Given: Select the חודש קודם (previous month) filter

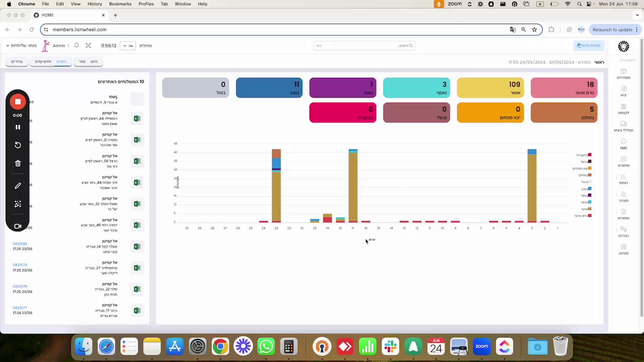Looking at the screenshot, I should 43,61.
